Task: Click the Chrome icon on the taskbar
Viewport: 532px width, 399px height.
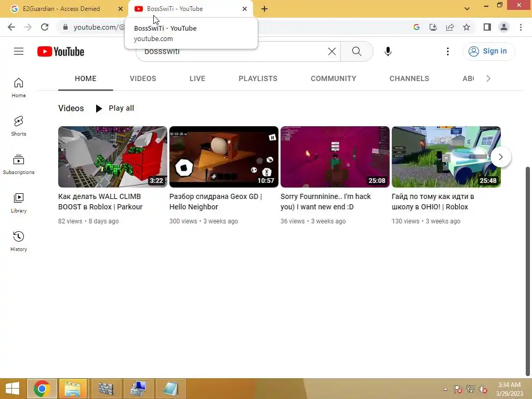Action: click(42, 389)
